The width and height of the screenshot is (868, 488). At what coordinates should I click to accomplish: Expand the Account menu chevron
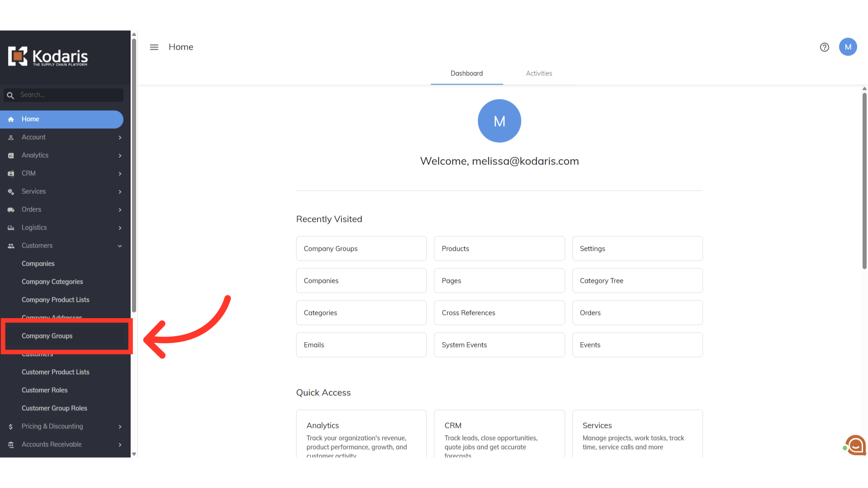click(x=120, y=137)
